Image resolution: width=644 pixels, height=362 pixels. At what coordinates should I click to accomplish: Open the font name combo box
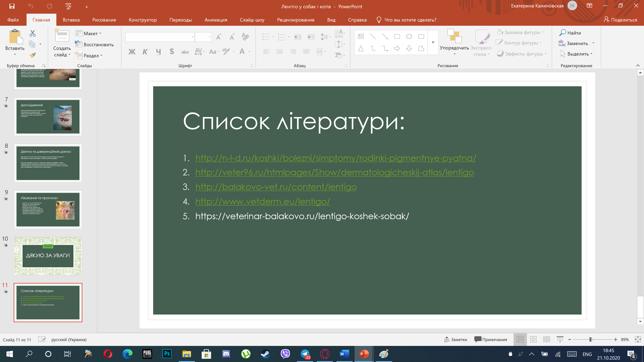[160, 37]
